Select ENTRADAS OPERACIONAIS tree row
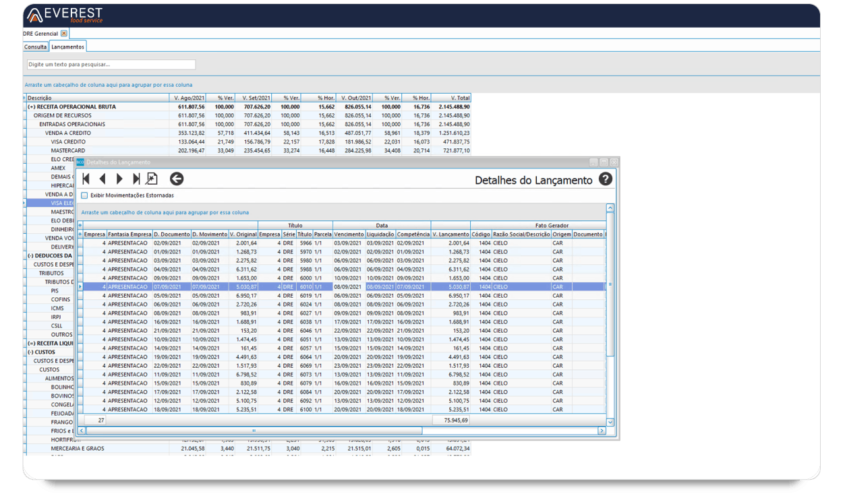This screenshot has width=843, height=504. [248, 125]
